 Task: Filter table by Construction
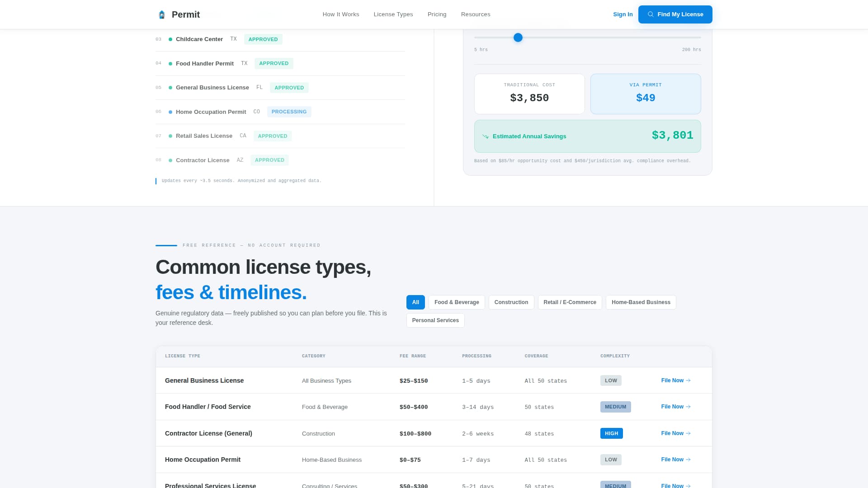tap(511, 302)
